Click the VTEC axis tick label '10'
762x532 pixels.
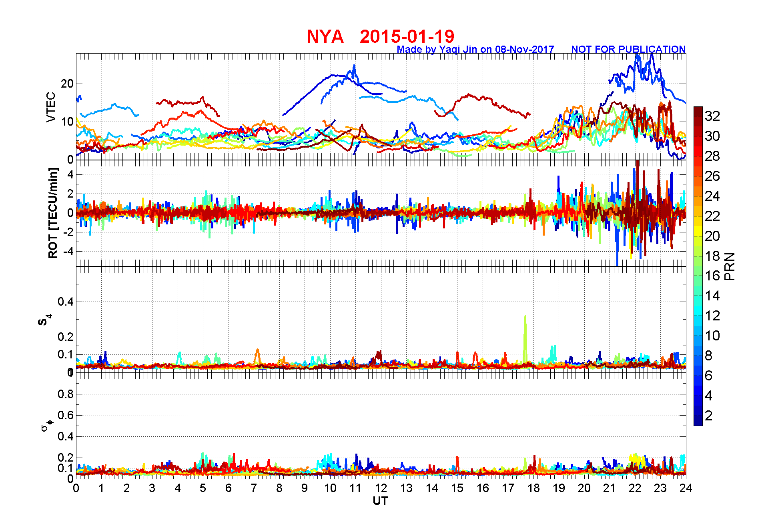pyautogui.click(x=67, y=122)
